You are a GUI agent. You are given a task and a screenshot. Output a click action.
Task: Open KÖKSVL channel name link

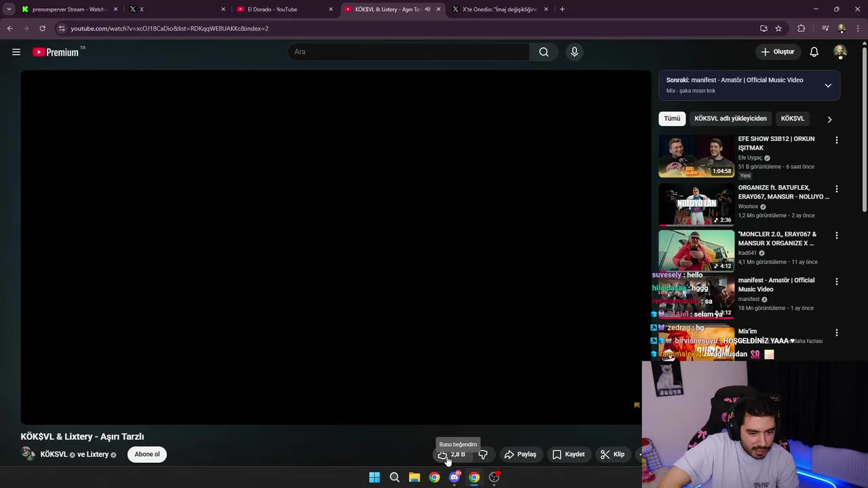pos(54,455)
